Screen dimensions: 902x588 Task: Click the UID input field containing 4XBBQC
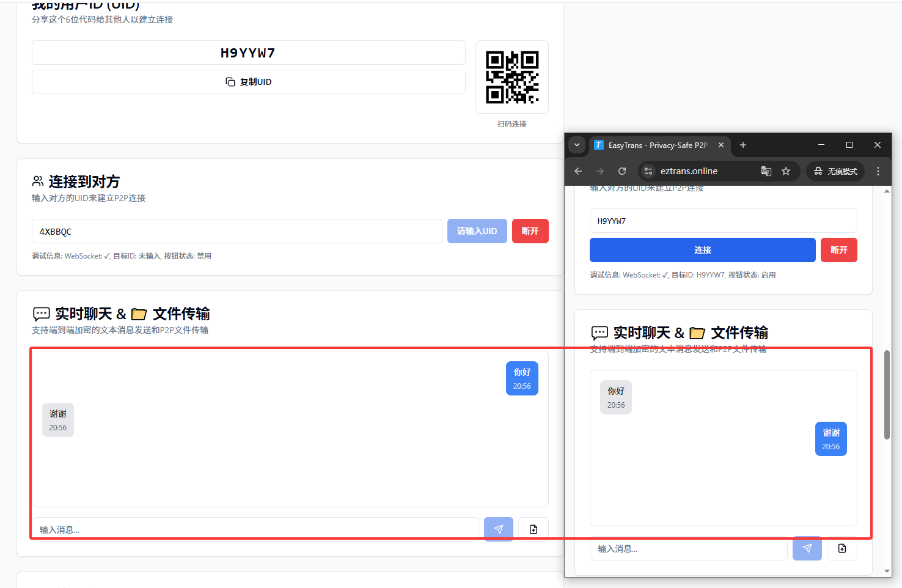click(x=237, y=231)
